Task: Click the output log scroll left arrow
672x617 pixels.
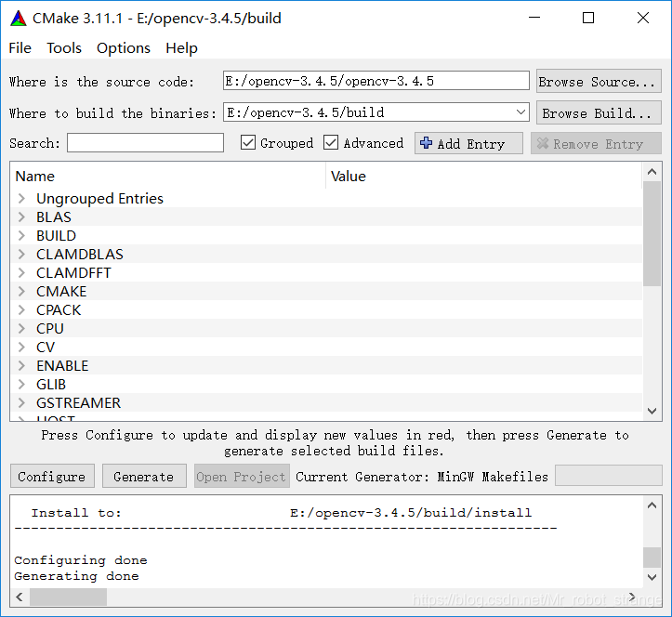Action: [20, 597]
